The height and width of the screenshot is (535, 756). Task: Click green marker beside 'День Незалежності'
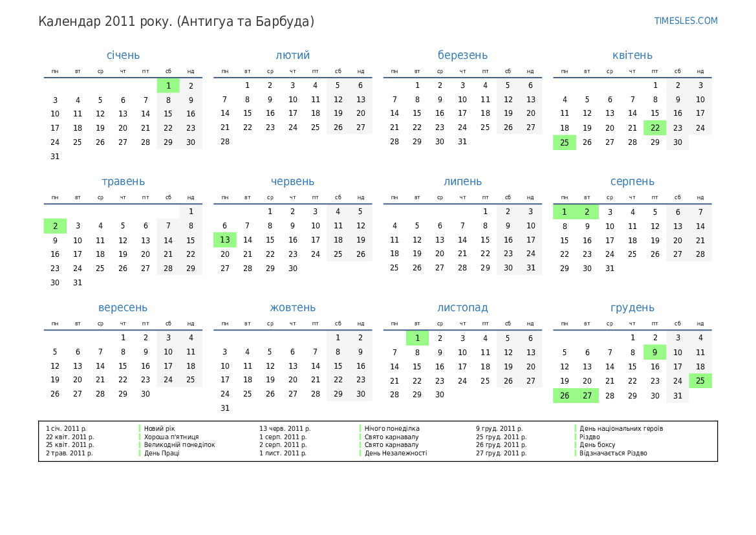360,453
